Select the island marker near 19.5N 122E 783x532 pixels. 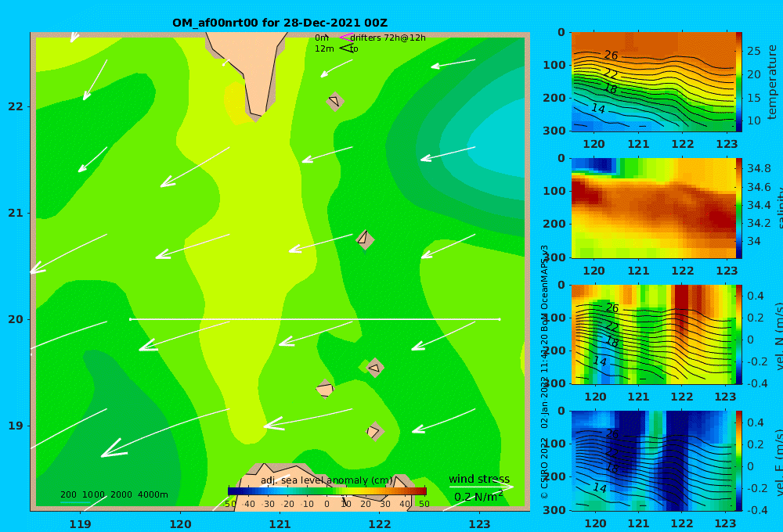tap(375, 368)
